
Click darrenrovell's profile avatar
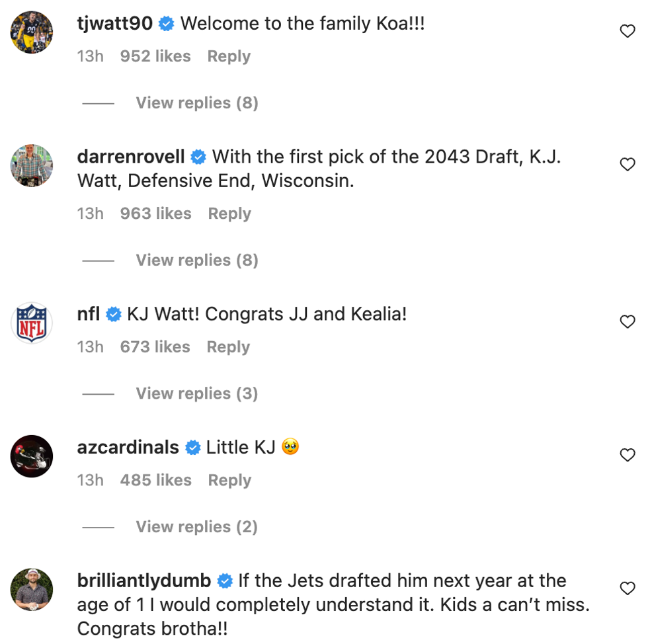[31, 165]
